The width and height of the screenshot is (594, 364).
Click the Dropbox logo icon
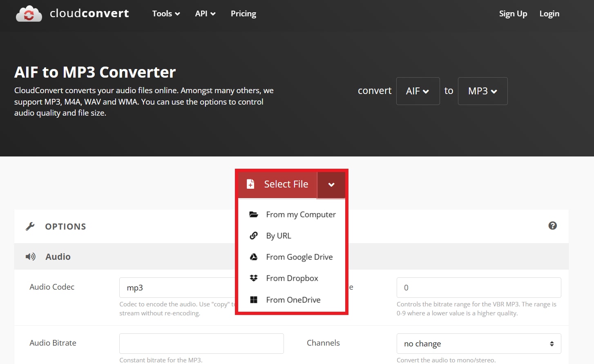[x=254, y=278]
